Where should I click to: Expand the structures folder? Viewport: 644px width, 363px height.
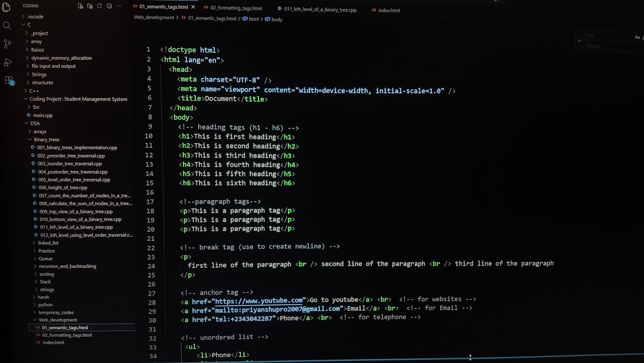click(x=39, y=83)
